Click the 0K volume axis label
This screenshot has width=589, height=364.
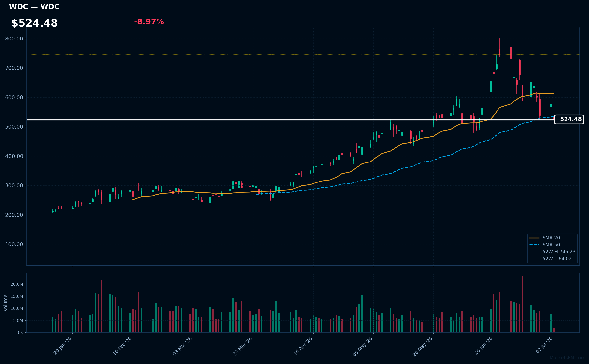pos(20,333)
